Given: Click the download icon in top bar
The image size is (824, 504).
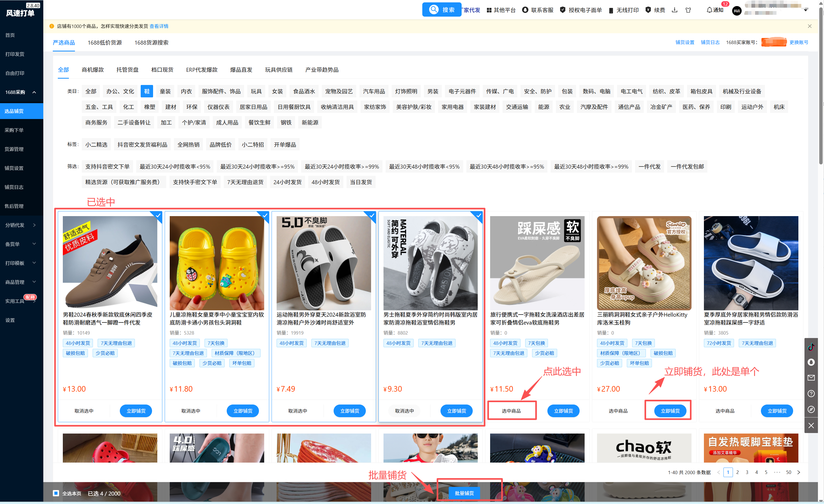Looking at the screenshot, I should coord(675,10).
